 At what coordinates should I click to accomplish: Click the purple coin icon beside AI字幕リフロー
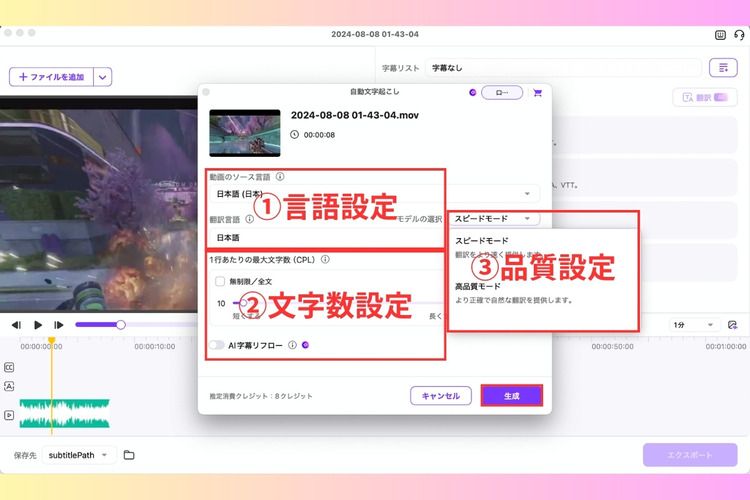point(305,344)
